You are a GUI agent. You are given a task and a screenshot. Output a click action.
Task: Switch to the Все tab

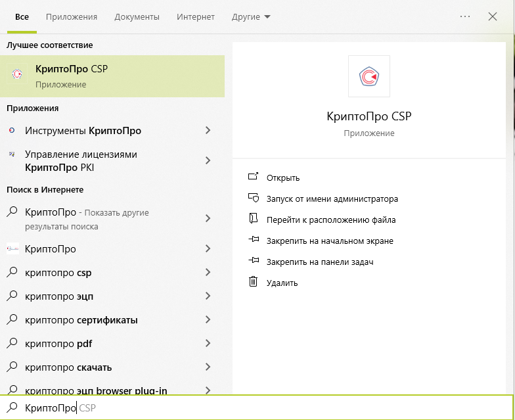pos(22,17)
